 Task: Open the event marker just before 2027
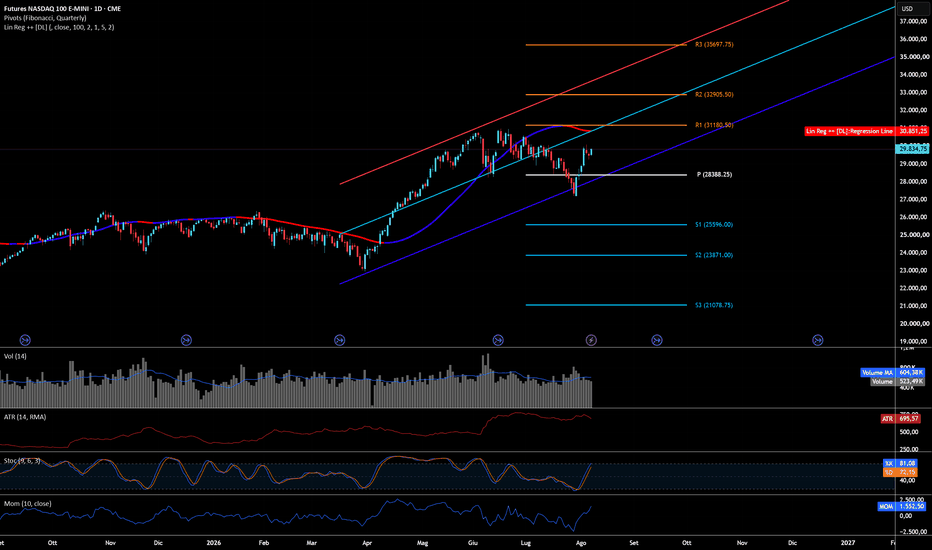(818, 340)
